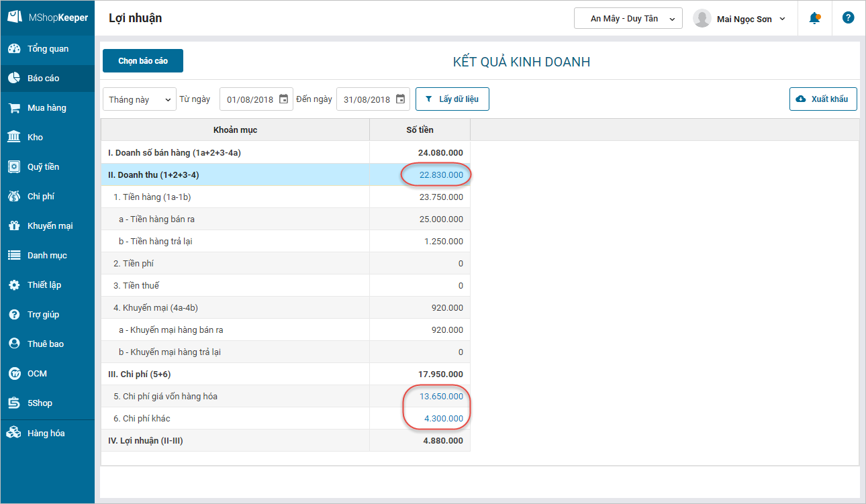Click the help question mark in header
866x504 pixels.
(x=849, y=18)
